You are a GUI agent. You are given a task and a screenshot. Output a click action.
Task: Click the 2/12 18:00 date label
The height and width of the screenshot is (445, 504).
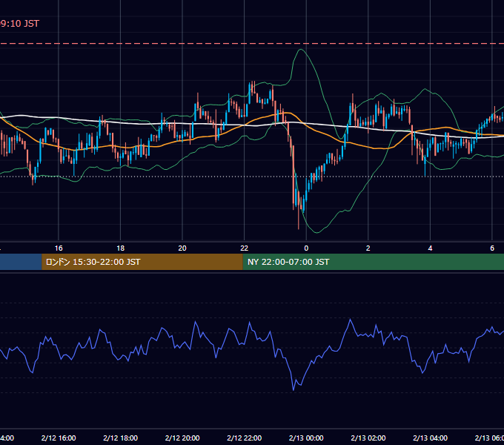121,438
